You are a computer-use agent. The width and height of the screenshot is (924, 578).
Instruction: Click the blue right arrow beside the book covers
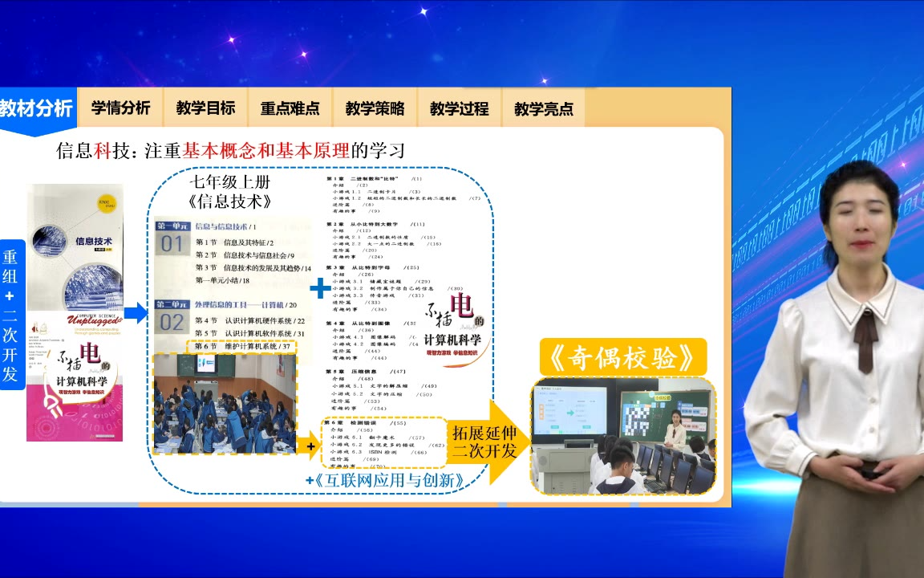point(136,313)
